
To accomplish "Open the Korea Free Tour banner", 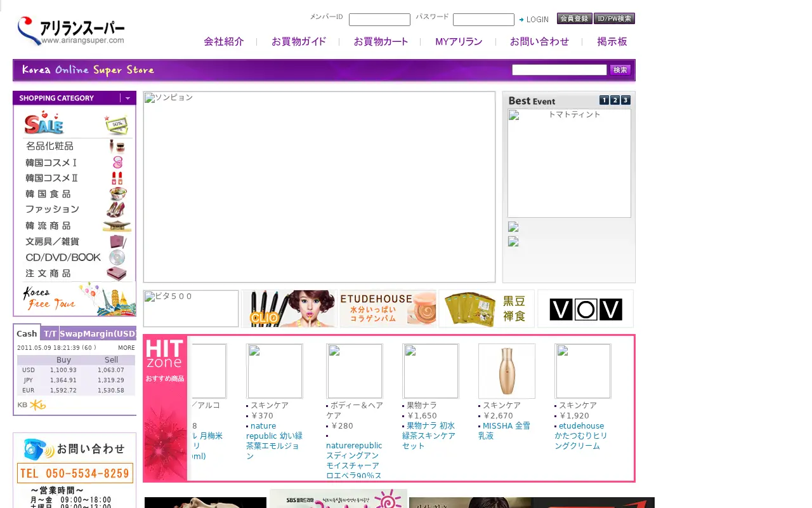I will pyautogui.click(x=79, y=299).
